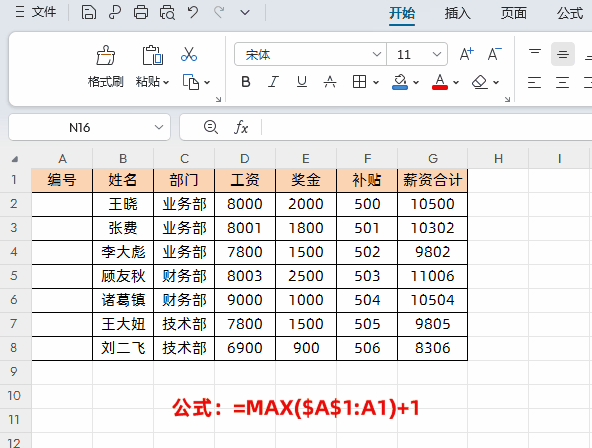Open Print Preview icon
The image size is (592, 448).
(x=167, y=12)
